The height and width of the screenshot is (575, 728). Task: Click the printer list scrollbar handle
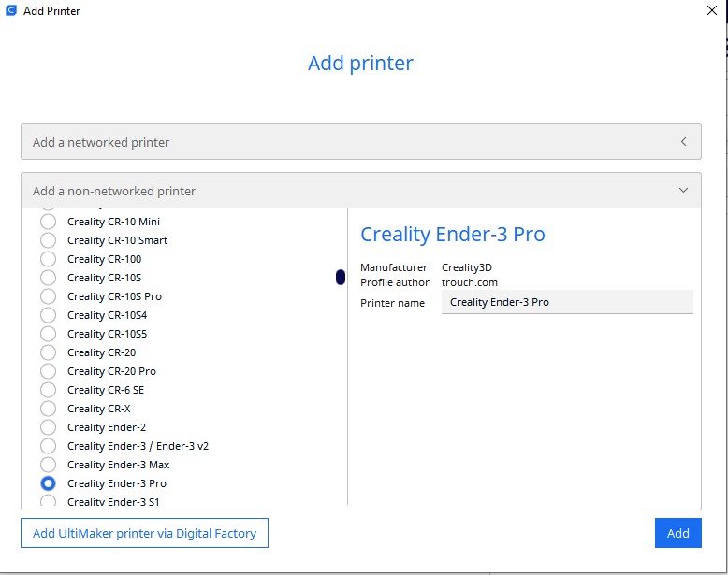tap(341, 277)
